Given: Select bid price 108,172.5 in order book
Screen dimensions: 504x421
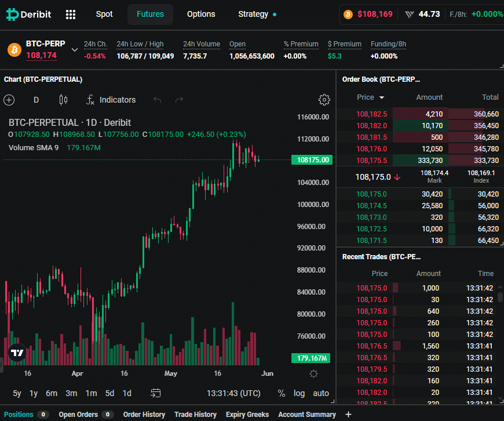Looking at the screenshot, I should point(371,229).
